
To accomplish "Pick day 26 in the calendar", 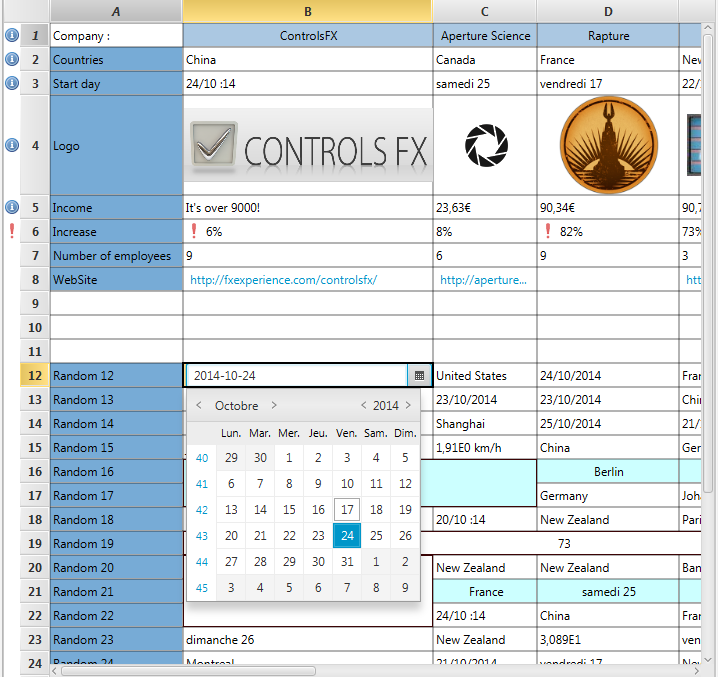I will pyautogui.click(x=405, y=535).
